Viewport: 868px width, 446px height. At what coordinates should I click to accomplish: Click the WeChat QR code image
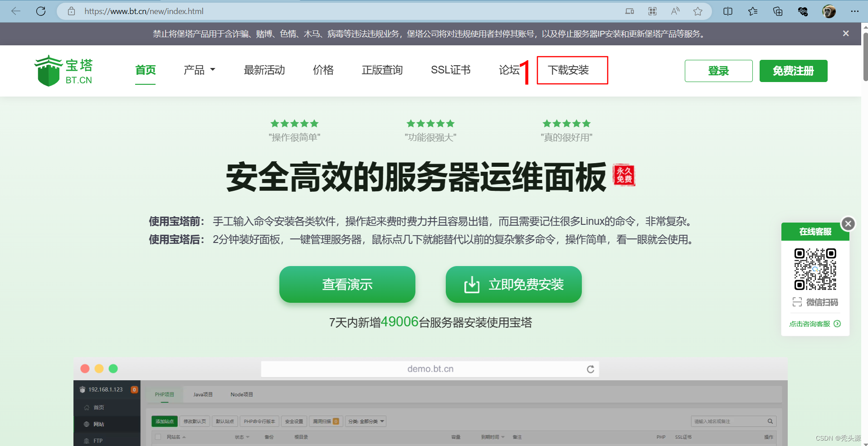click(815, 269)
